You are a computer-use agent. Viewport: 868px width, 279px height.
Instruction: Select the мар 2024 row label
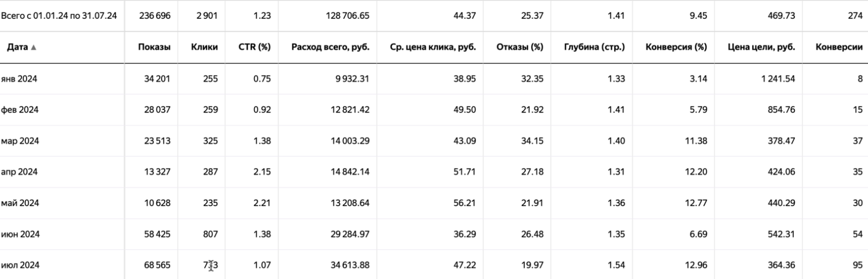point(20,141)
